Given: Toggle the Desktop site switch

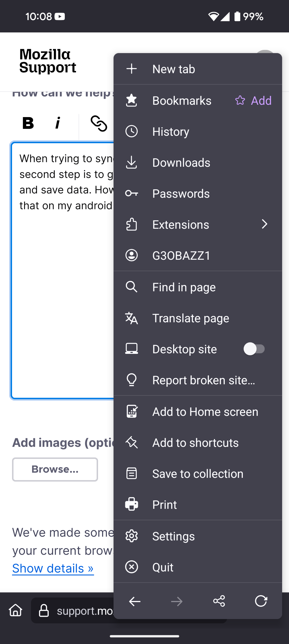Looking at the screenshot, I should (x=254, y=349).
